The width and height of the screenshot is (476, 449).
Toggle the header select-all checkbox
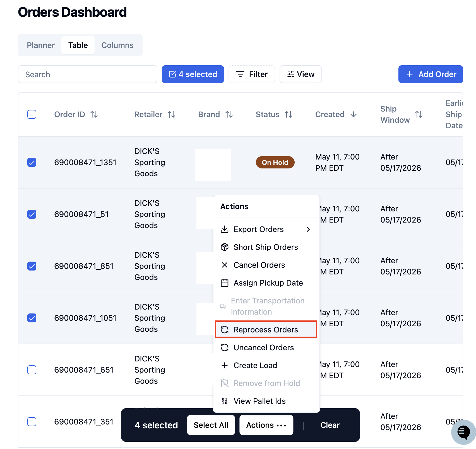(x=32, y=114)
